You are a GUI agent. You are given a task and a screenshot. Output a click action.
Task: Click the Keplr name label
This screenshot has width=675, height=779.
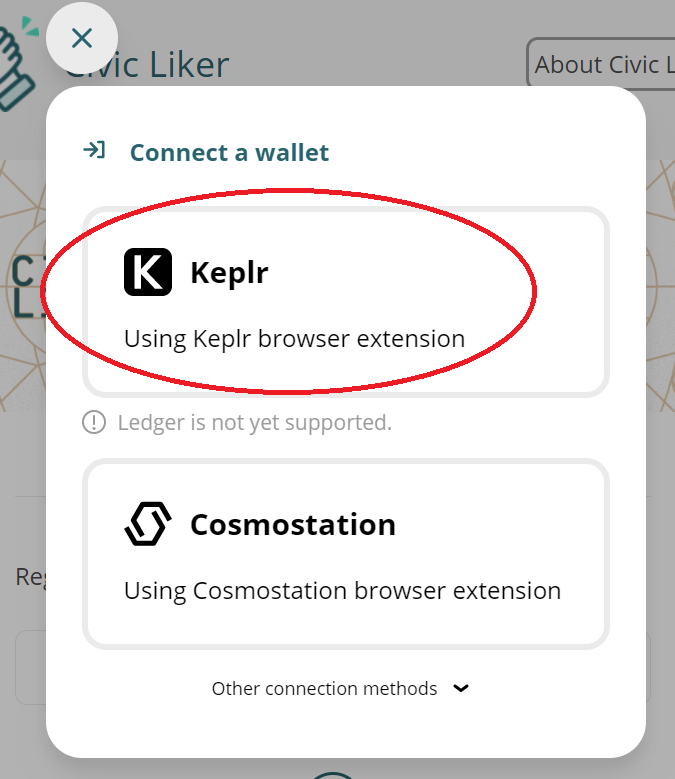(x=229, y=273)
